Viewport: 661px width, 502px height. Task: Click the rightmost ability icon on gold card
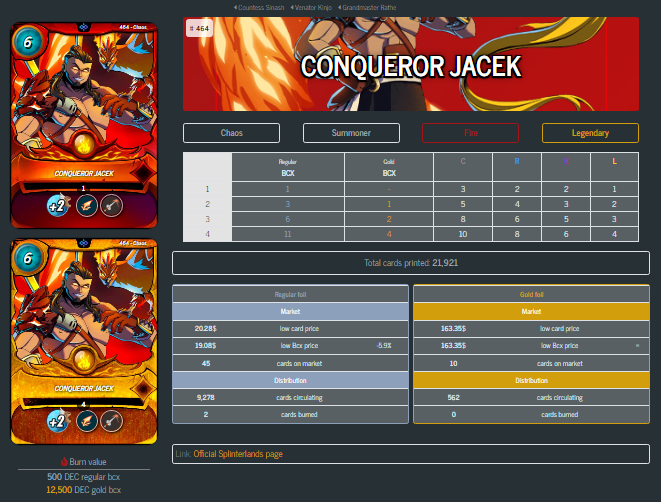[x=112, y=421]
